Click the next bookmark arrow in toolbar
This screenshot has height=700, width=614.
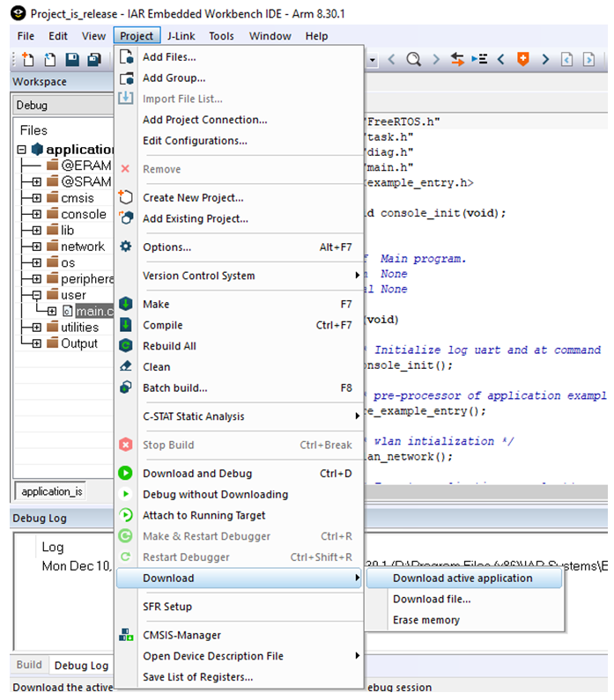(545, 59)
